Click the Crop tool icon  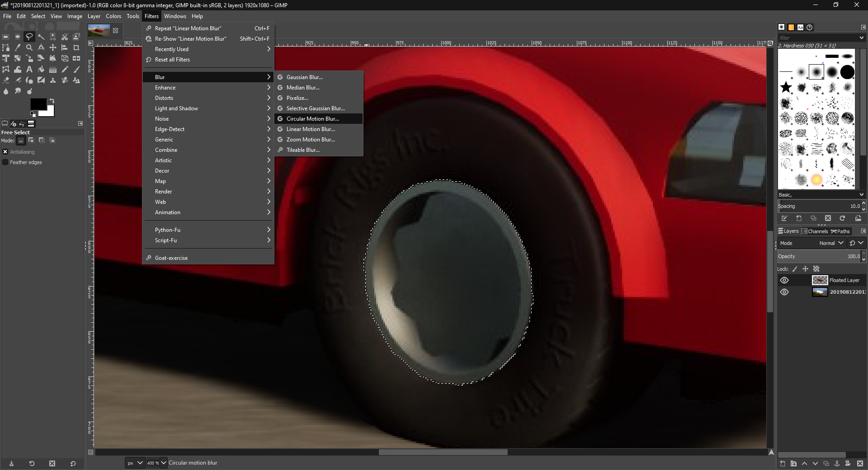coord(76,47)
